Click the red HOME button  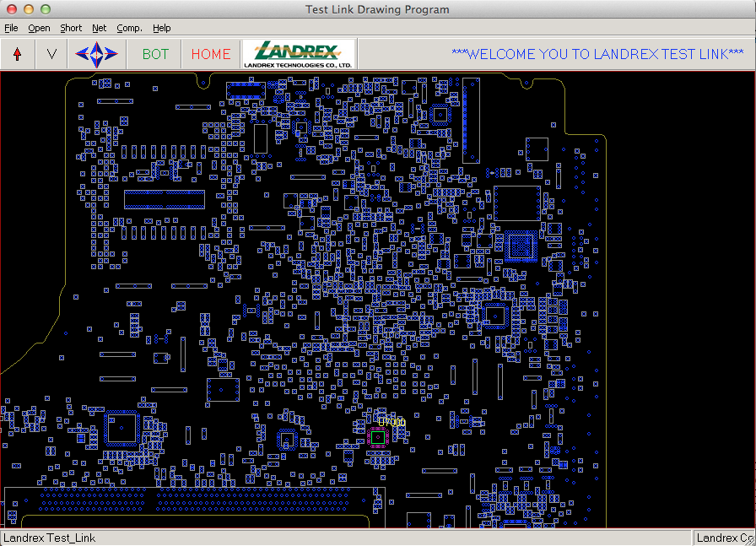pos(211,54)
